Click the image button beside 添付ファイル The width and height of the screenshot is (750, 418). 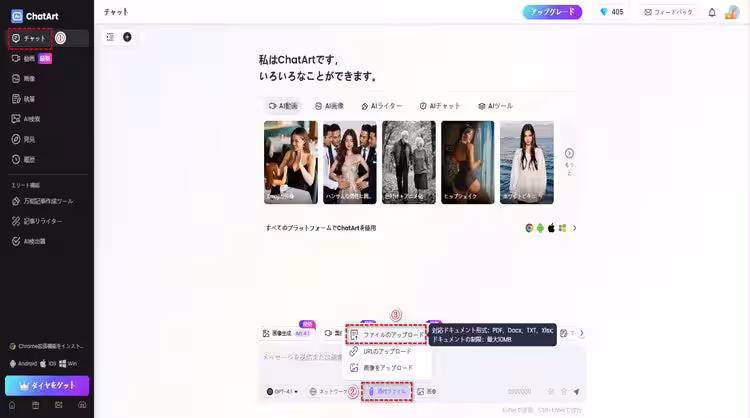click(427, 392)
